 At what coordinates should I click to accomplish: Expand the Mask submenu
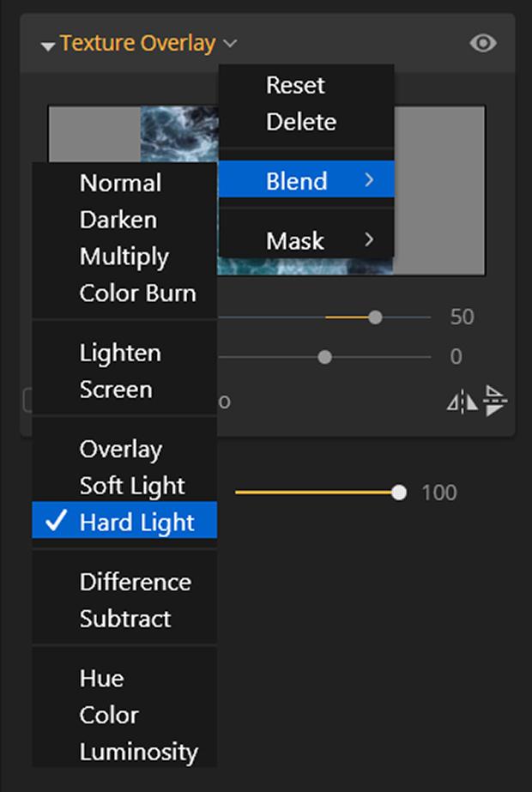click(306, 240)
